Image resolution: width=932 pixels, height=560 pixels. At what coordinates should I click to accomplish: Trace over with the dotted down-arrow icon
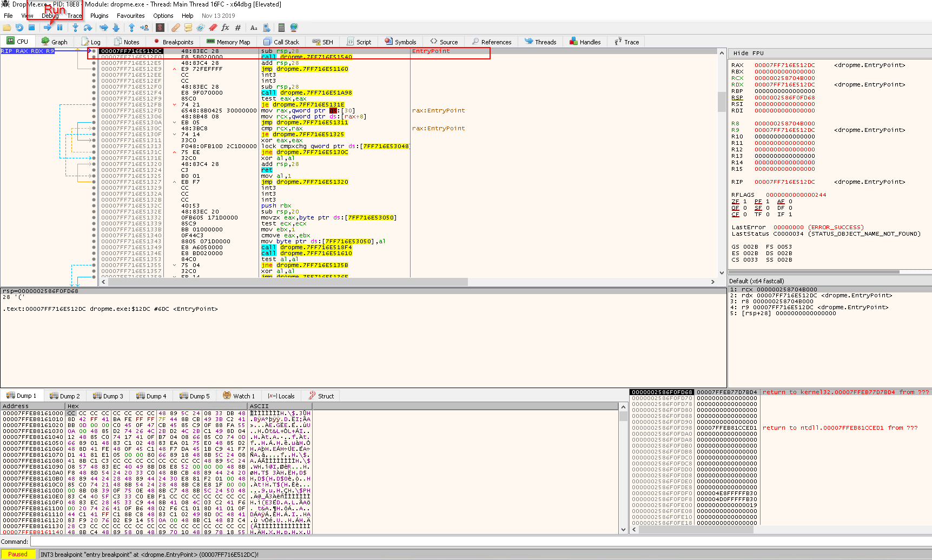pos(116,28)
